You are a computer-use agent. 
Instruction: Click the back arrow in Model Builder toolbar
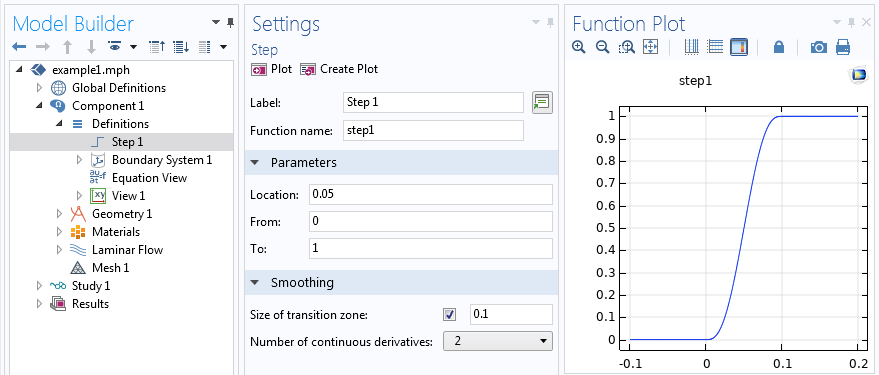pos(19,47)
